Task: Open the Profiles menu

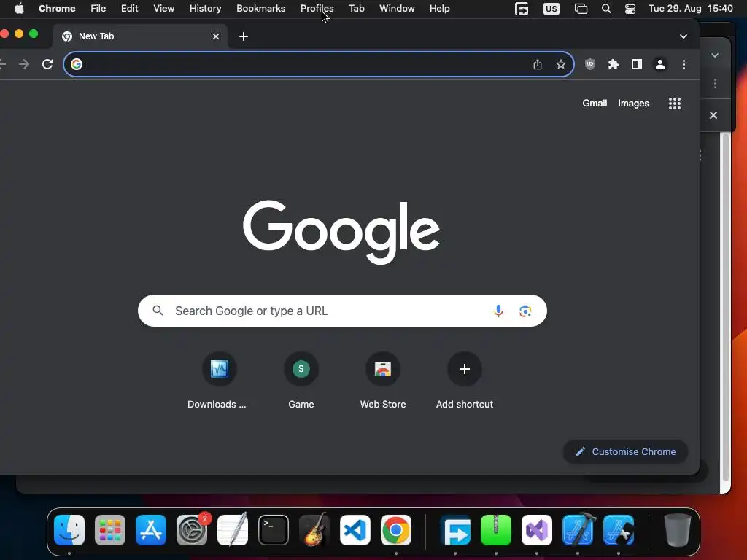Action: 317,9
